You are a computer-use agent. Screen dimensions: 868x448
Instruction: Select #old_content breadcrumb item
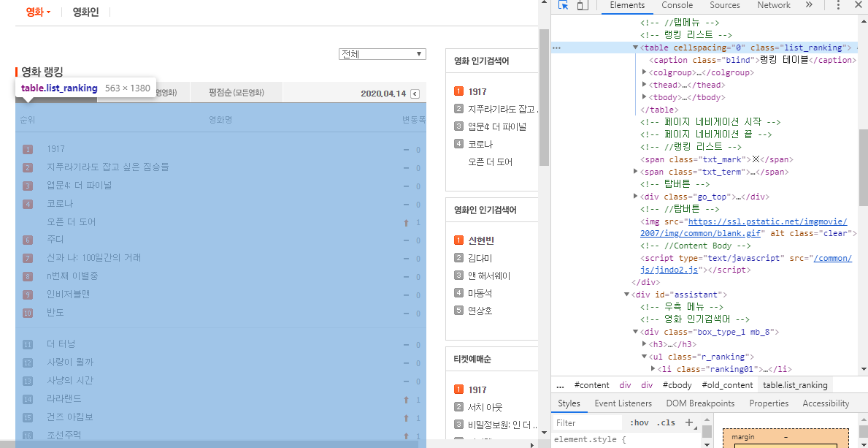click(x=727, y=385)
